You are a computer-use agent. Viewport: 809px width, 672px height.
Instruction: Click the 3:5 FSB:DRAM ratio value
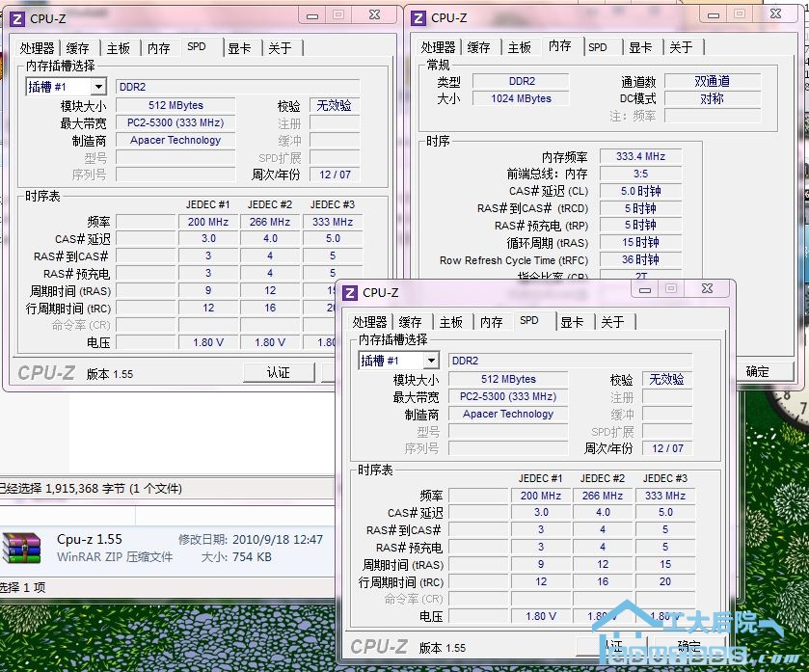pyautogui.click(x=640, y=174)
